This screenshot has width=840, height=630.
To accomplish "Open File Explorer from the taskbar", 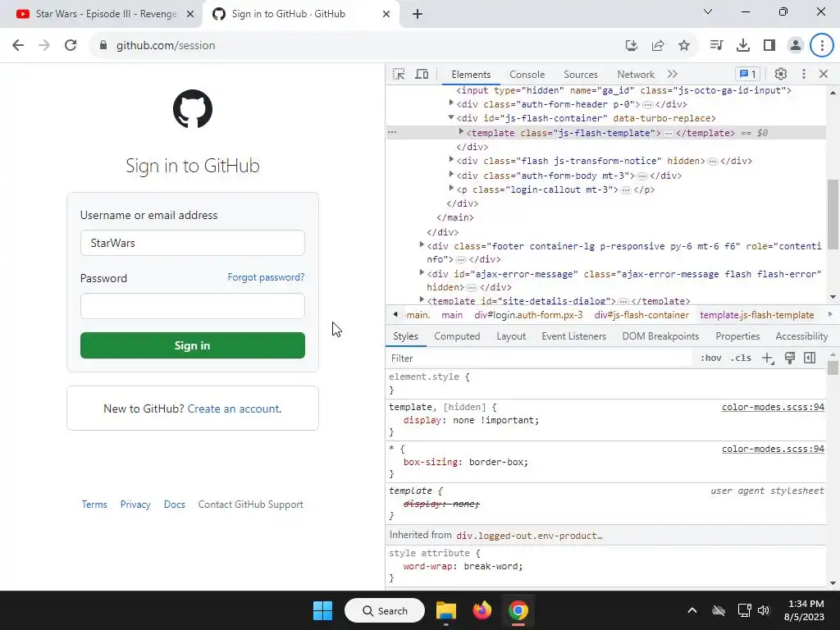I will pos(445,610).
